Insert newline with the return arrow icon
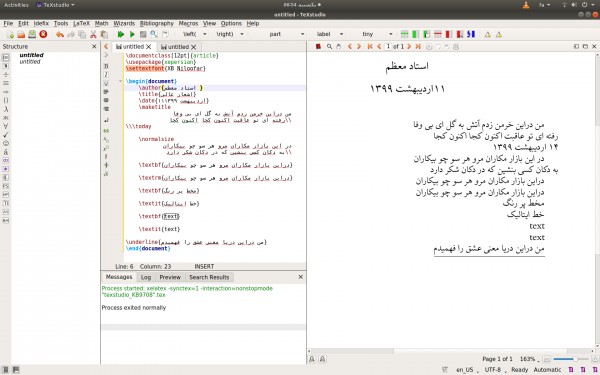 [x=106, y=120]
